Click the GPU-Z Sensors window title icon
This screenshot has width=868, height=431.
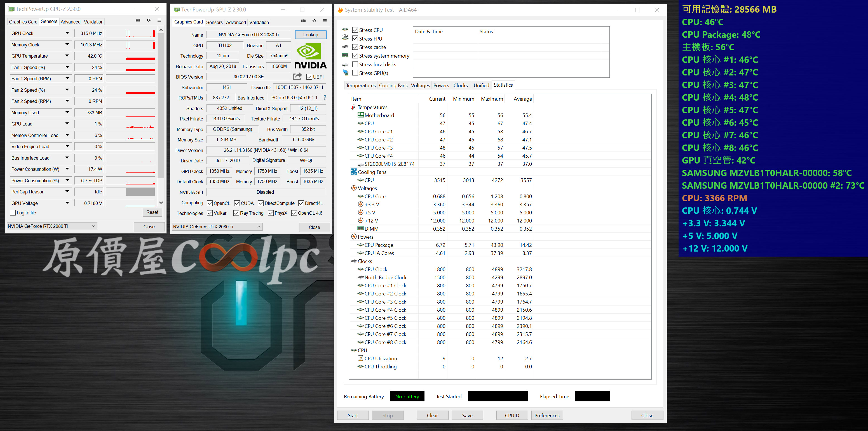click(11, 9)
